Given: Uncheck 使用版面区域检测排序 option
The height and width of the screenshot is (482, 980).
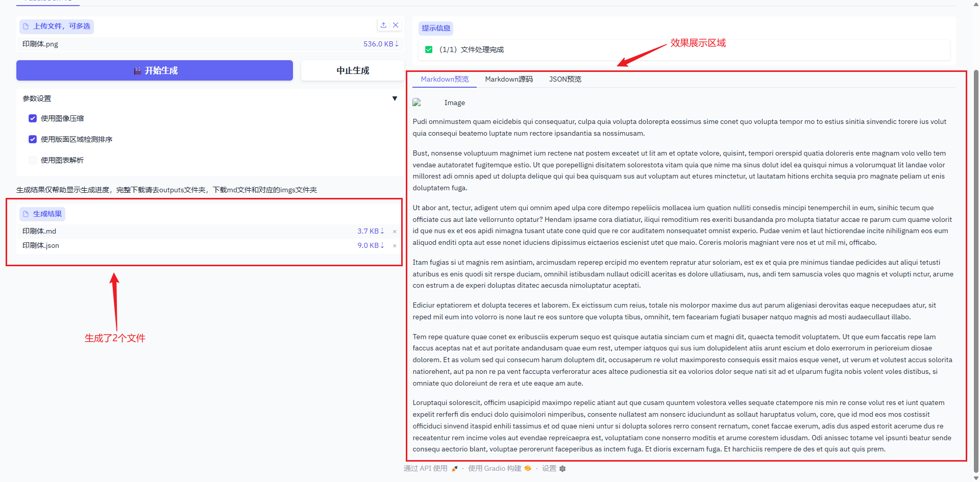Looking at the screenshot, I should point(33,139).
